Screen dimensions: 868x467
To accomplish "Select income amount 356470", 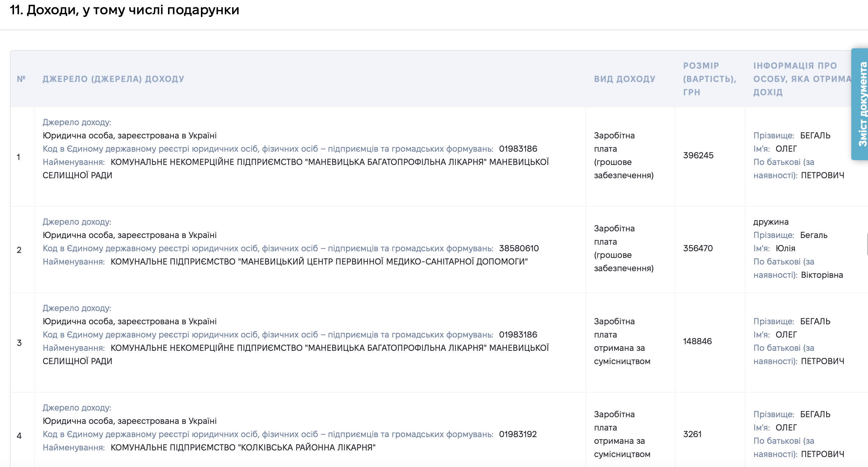I will pos(698,248).
